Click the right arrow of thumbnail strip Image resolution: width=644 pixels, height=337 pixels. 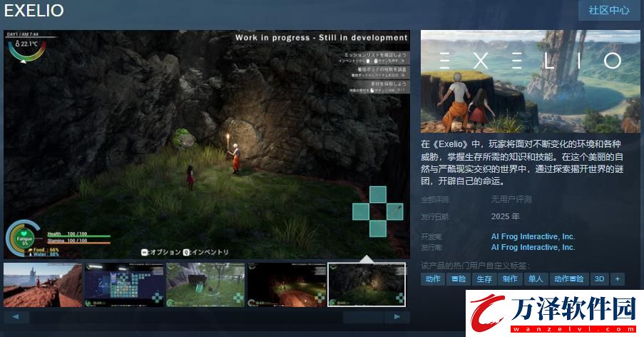click(x=397, y=317)
